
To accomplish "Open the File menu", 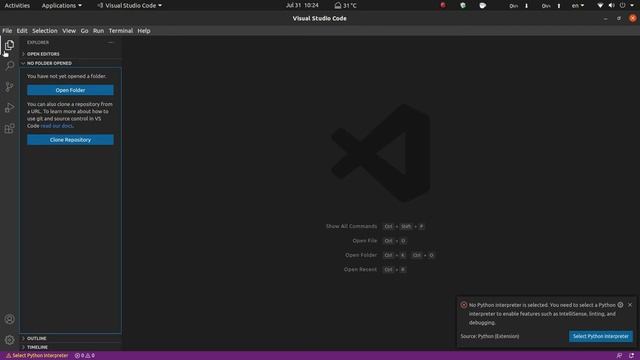I will tap(7, 31).
